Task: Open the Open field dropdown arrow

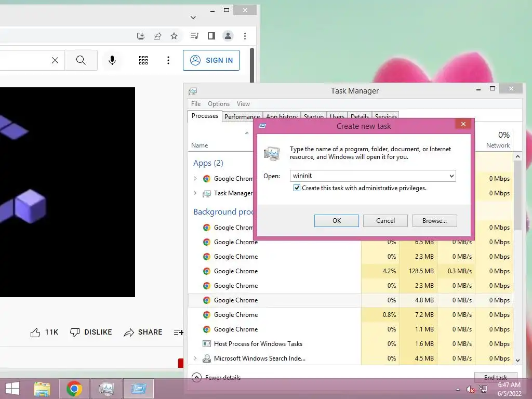Action: pos(451,176)
